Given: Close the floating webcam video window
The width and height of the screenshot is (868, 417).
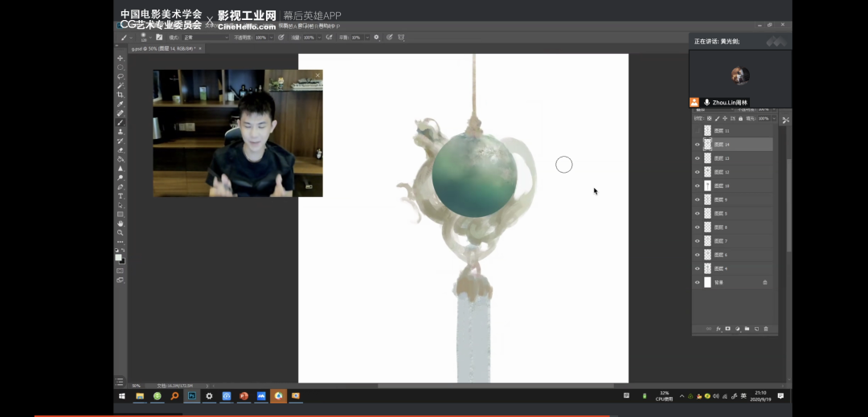Looking at the screenshot, I should click(x=317, y=75).
